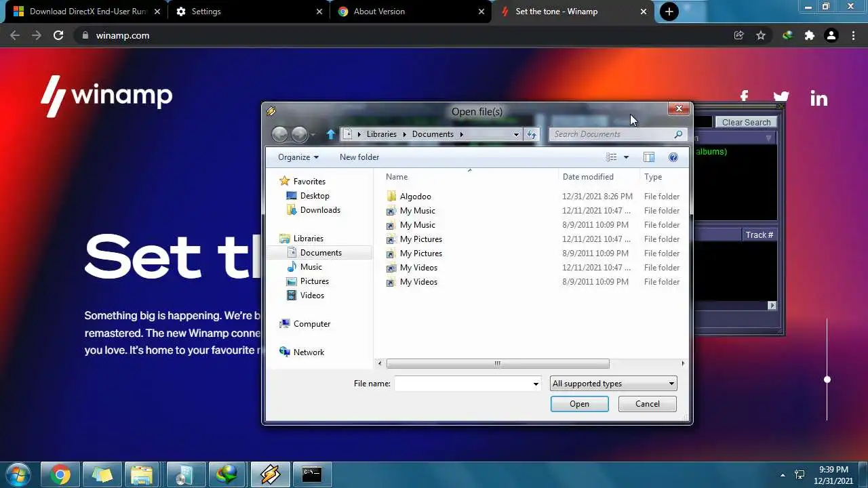868x488 pixels.
Task: Select Pictures library in the sidebar
Action: [315, 281]
